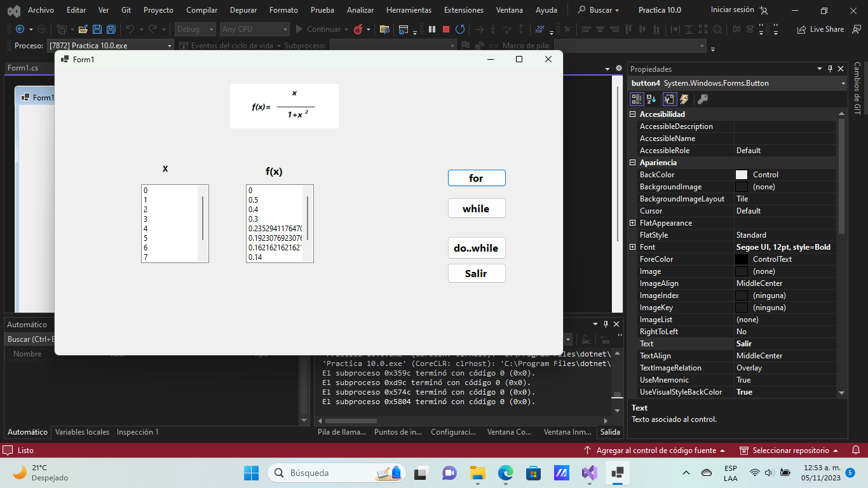
Task: Click the Hot Reload flame icon
Action: (x=358, y=29)
